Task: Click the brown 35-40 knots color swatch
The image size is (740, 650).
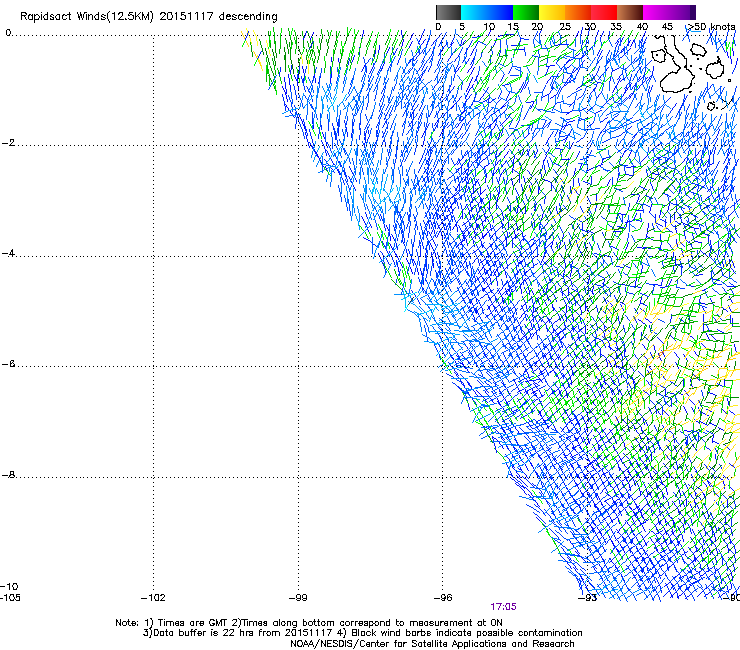Action: (x=630, y=12)
